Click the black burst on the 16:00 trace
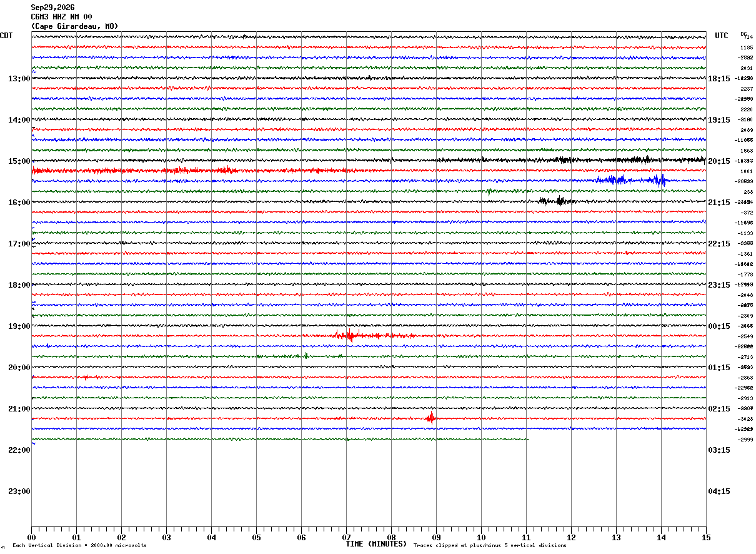Viewport: 756px width, 554px height. click(x=558, y=201)
